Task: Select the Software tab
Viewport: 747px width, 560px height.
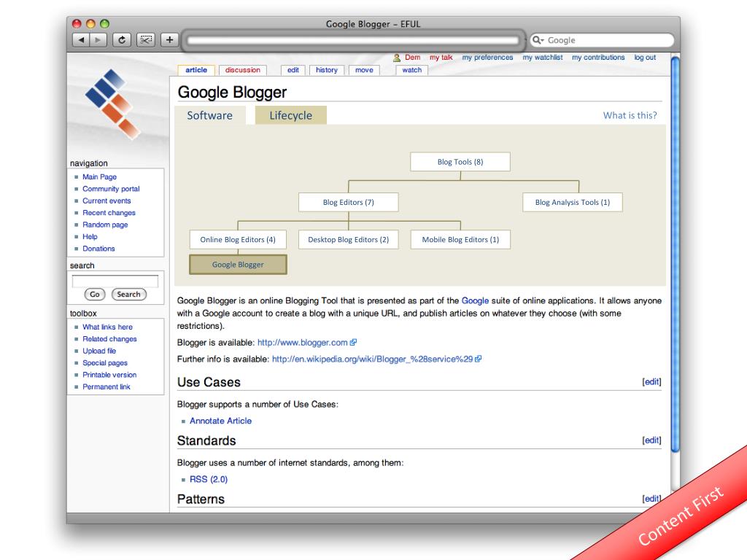Action: click(209, 115)
